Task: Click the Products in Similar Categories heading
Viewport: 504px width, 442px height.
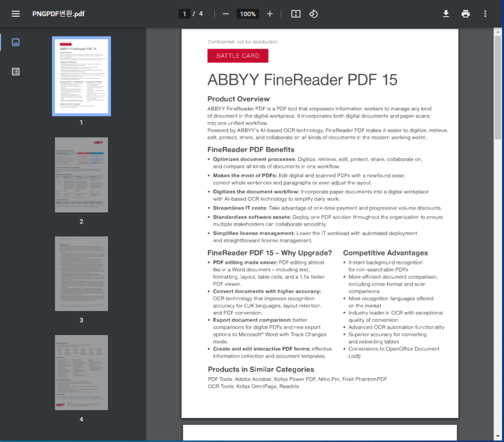Action: [x=261, y=369]
